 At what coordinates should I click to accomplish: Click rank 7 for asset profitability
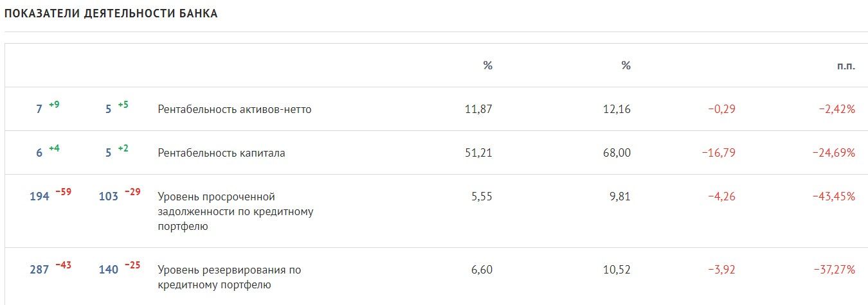click(x=39, y=109)
